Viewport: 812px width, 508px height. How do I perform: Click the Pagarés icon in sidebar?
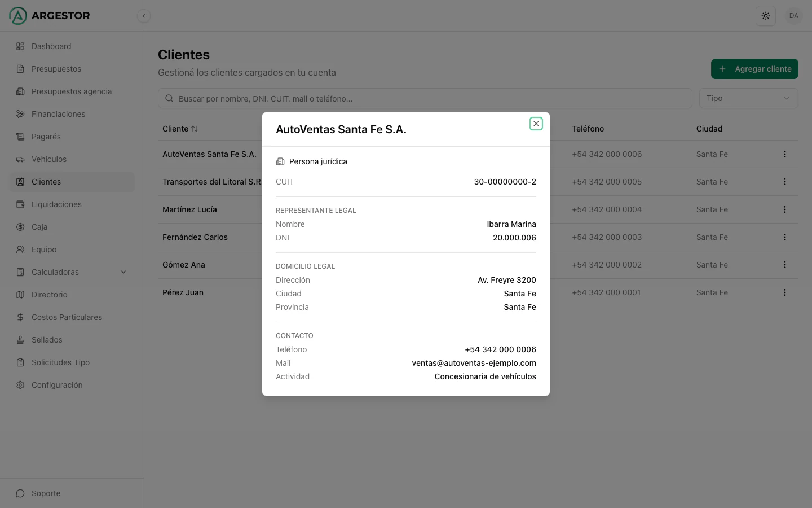[20, 137]
